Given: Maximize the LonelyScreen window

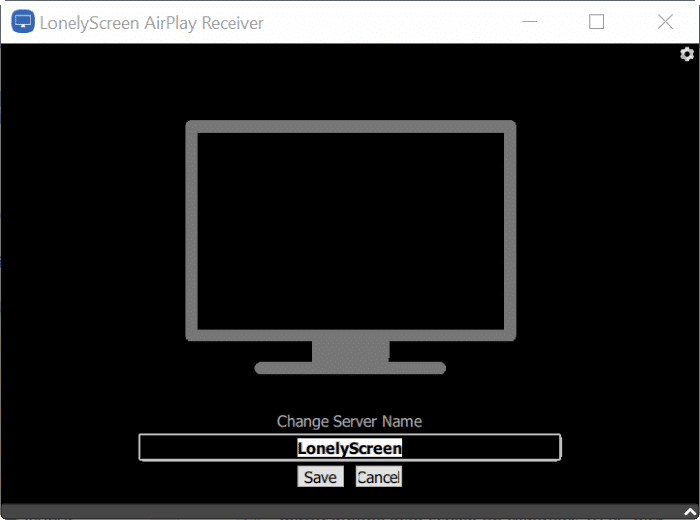Looking at the screenshot, I should click(x=596, y=21).
